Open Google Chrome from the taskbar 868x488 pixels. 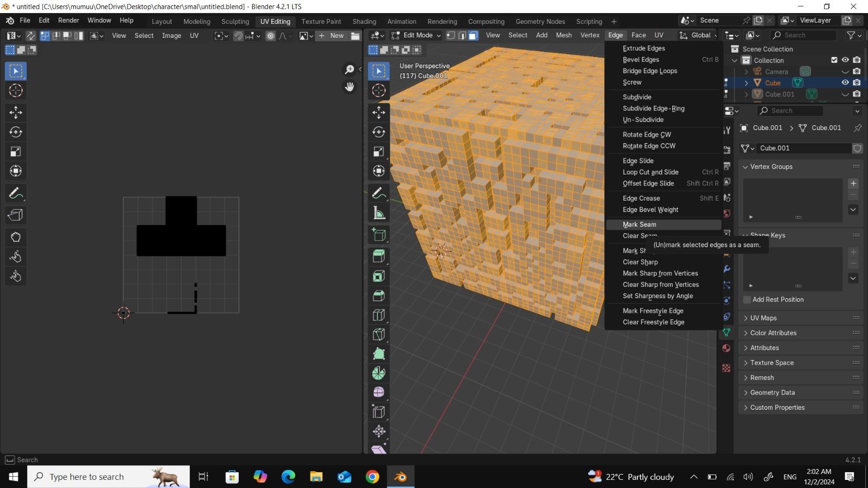372,477
